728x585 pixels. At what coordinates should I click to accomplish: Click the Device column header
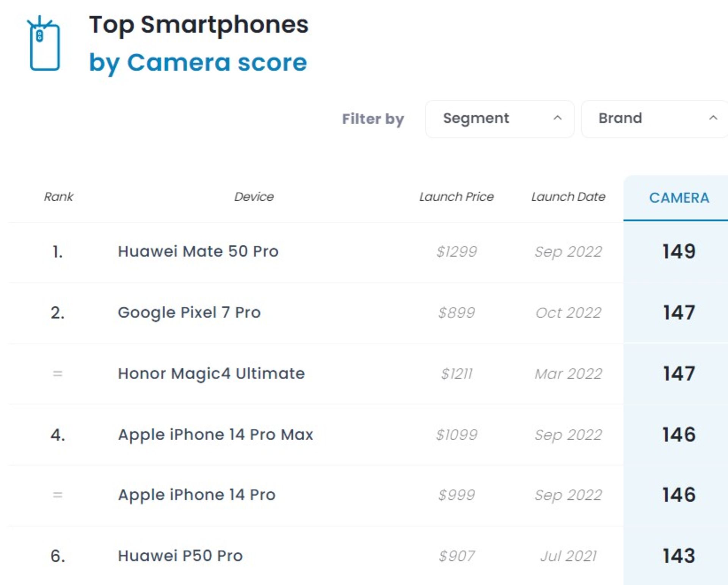click(254, 197)
